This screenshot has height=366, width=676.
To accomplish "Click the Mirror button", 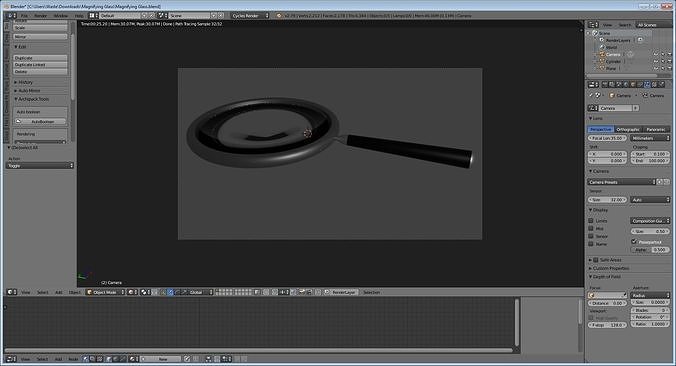I will [x=41, y=37].
